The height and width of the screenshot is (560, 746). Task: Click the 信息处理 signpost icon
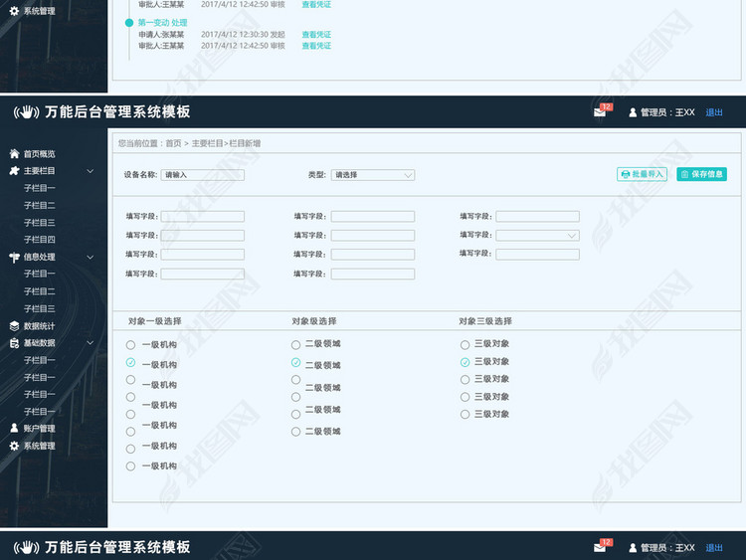point(14,258)
